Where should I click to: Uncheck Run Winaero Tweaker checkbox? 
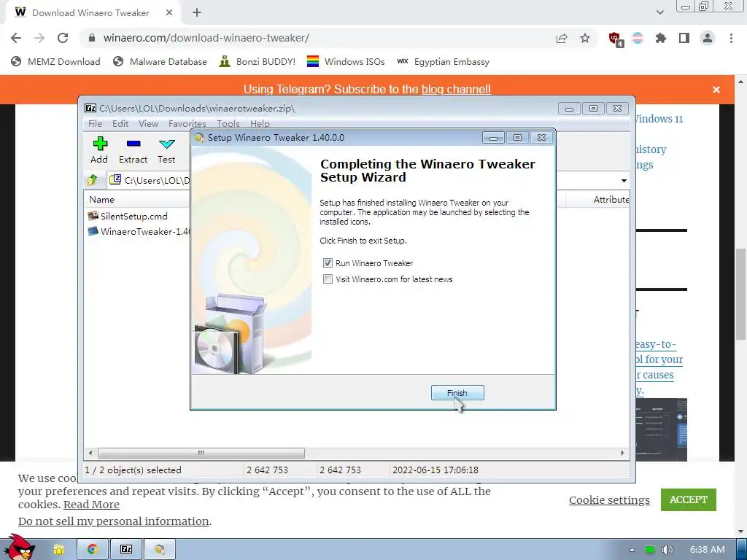[328, 262]
